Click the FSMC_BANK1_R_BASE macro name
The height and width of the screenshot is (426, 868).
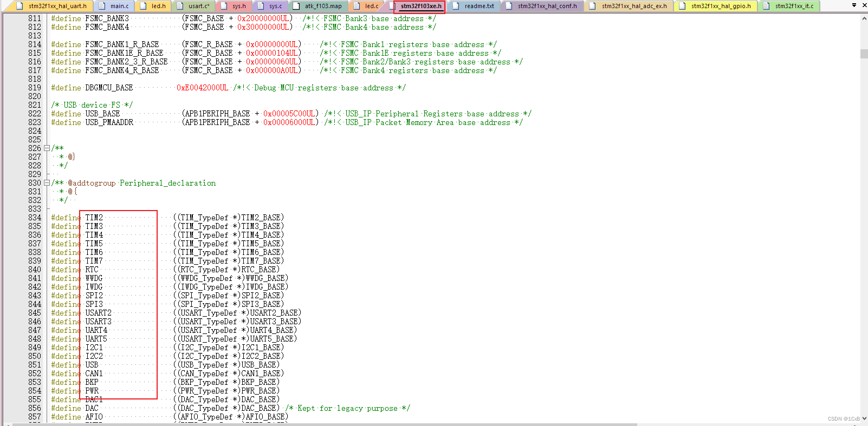tap(122, 44)
